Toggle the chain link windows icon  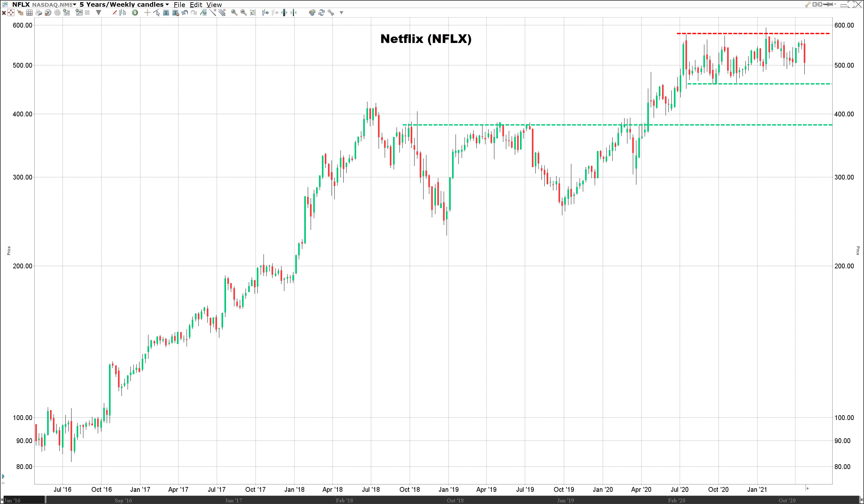pyautogui.click(x=817, y=4)
